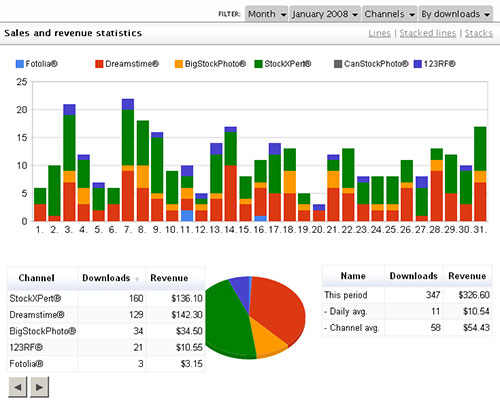Click the day 14 stacked bar
500x403 pixels.
231,174
